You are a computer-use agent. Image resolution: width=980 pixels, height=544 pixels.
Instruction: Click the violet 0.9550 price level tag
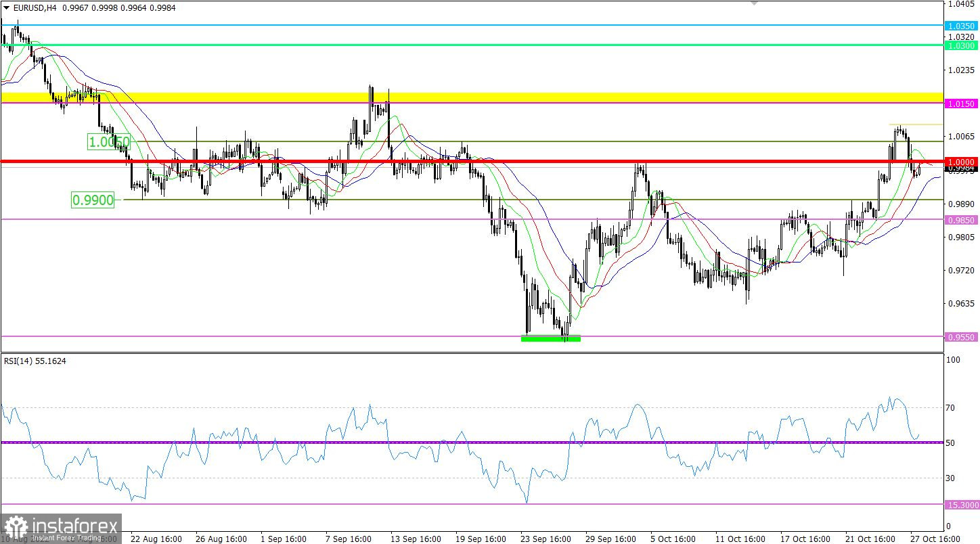[x=962, y=336]
